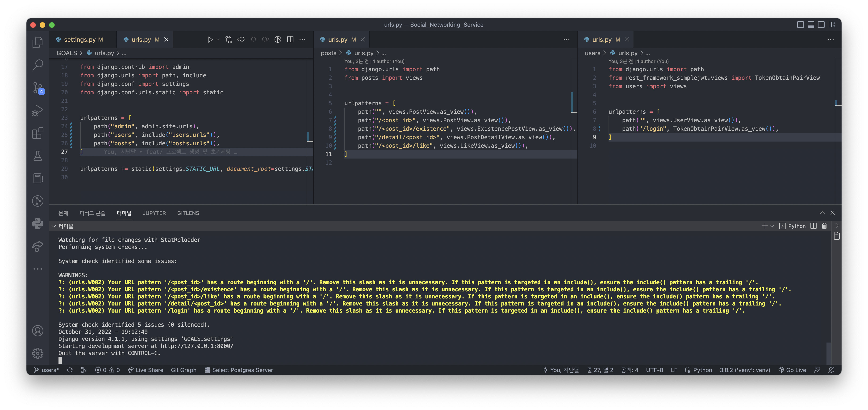This screenshot has width=868, height=410.
Task: Toggle the primary sidebar layout button
Action: 800,25
